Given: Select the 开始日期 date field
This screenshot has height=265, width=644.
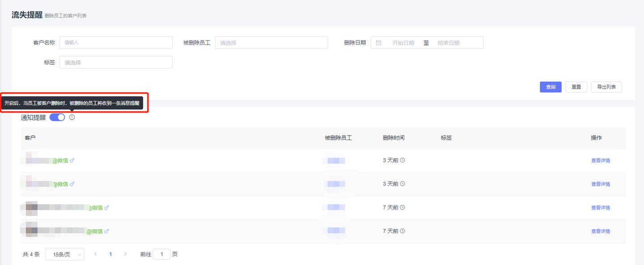Looking at the screenshot, I should [x=403, y=43].
